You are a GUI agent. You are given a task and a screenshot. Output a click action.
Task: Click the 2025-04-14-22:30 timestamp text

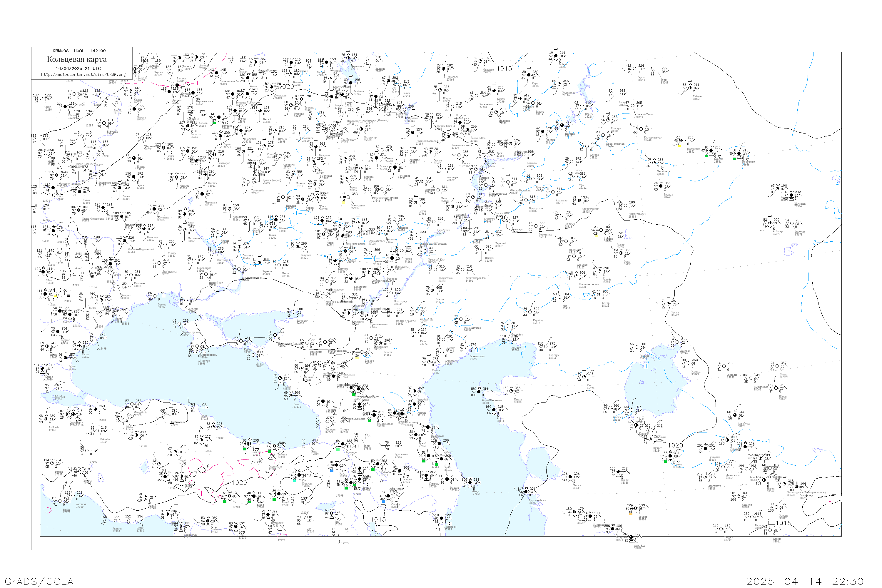805,582
